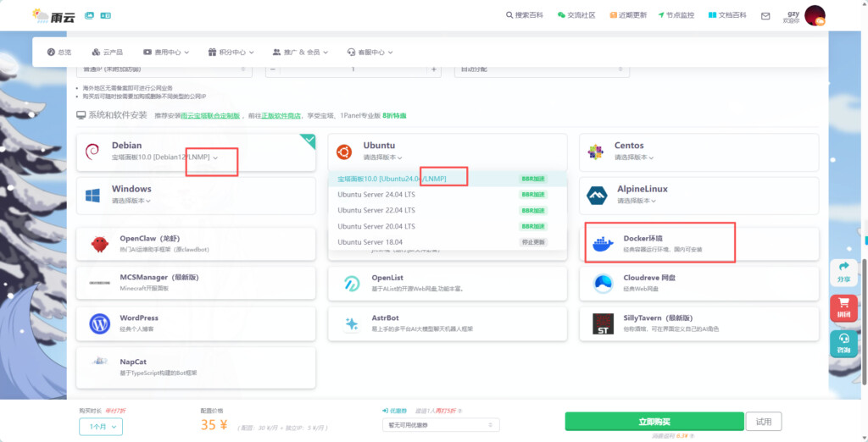
Task: Click the 35 ¥ configuration price
Action: point(214,425)
